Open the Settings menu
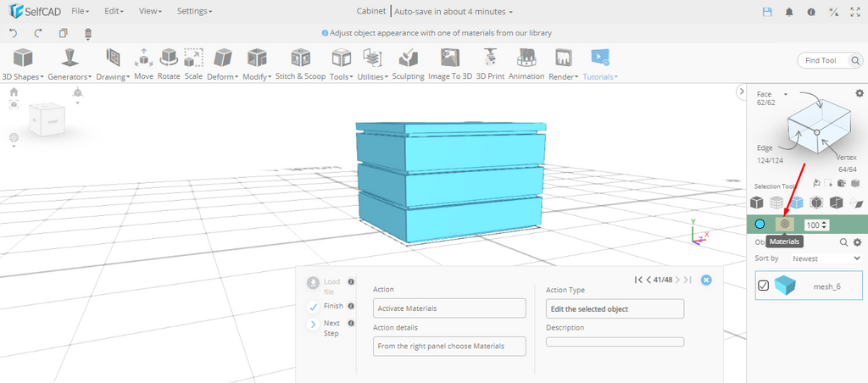 [x=194, y=11]
